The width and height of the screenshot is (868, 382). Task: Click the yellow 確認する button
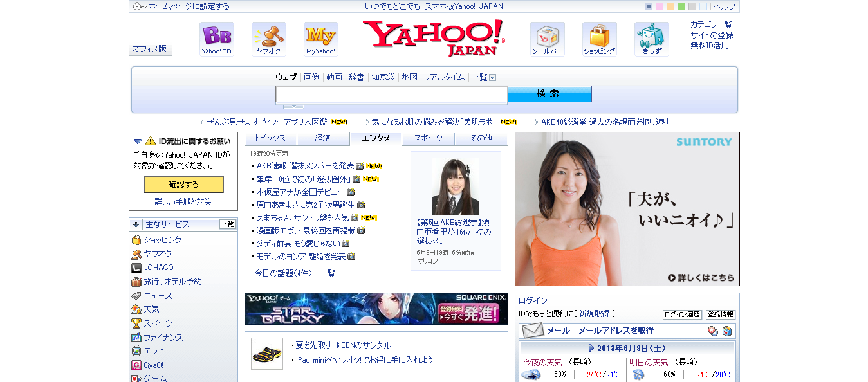coord(184,185)
